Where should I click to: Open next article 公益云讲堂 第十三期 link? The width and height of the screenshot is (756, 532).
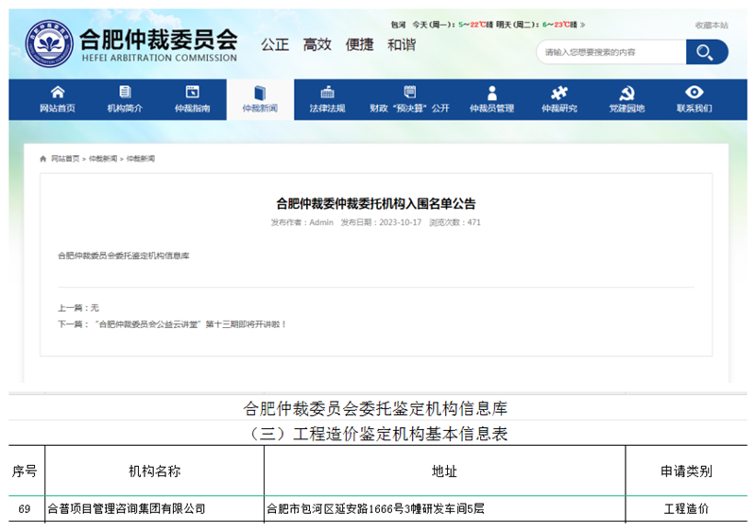tap(191, 324)
